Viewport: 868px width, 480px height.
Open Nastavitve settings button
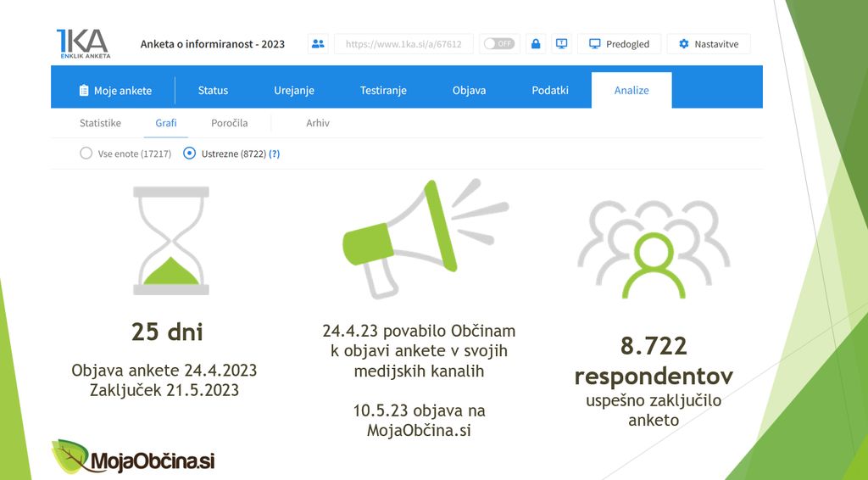coord(709,44)
